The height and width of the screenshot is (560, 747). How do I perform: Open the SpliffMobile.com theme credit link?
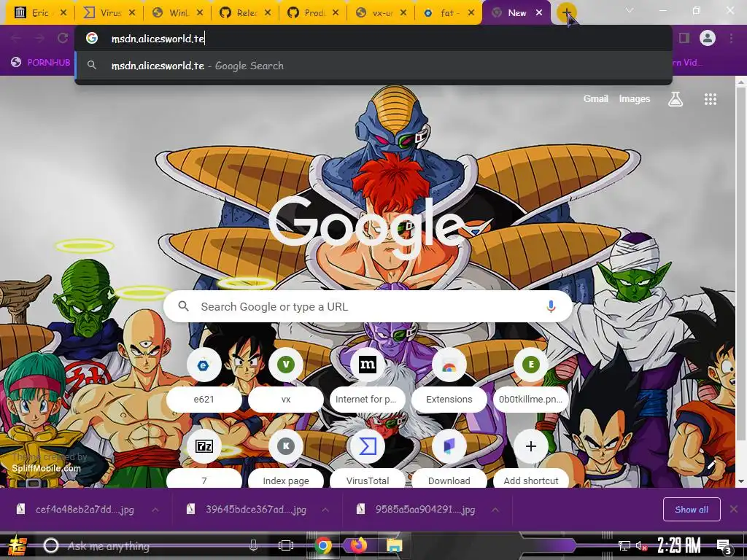tap(46, 468)
